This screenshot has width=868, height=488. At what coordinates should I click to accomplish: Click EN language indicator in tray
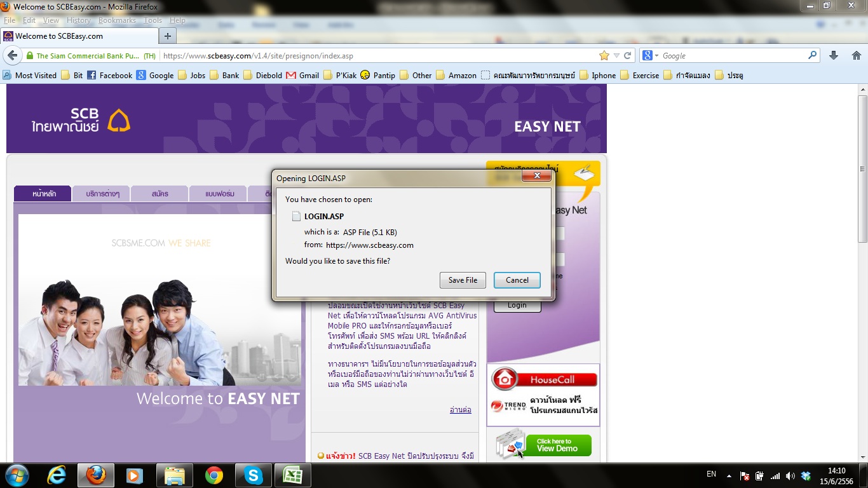tap(712, 474)
